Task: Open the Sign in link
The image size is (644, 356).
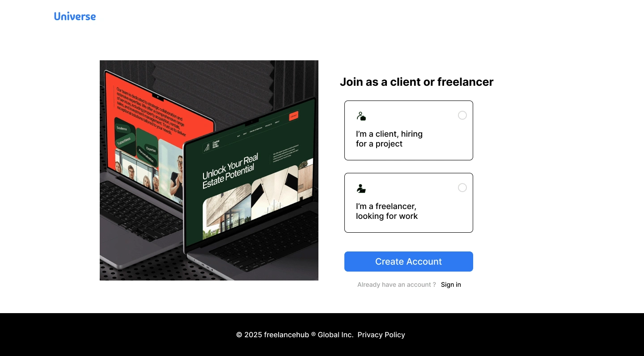Action: [x=451, y=285]
